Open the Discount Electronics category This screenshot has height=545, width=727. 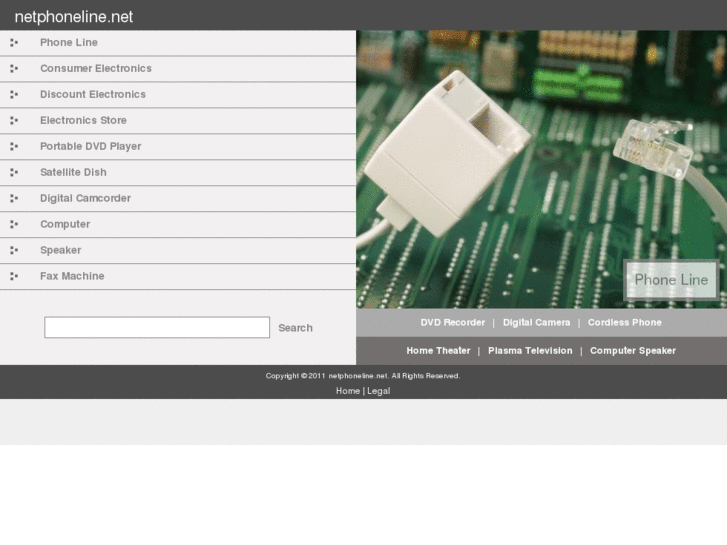(x=93, y=95)
